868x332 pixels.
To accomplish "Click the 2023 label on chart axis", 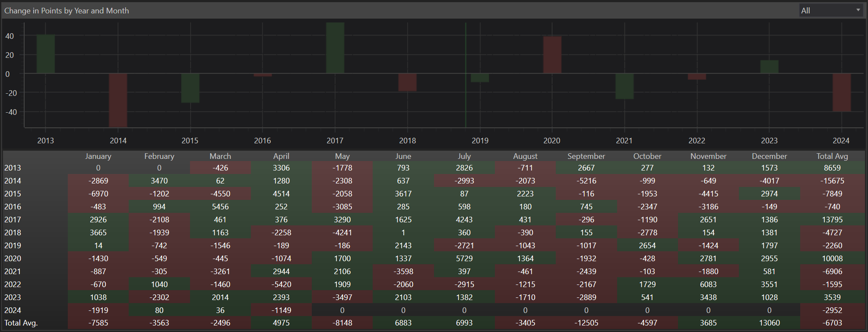I will [769, 141].
